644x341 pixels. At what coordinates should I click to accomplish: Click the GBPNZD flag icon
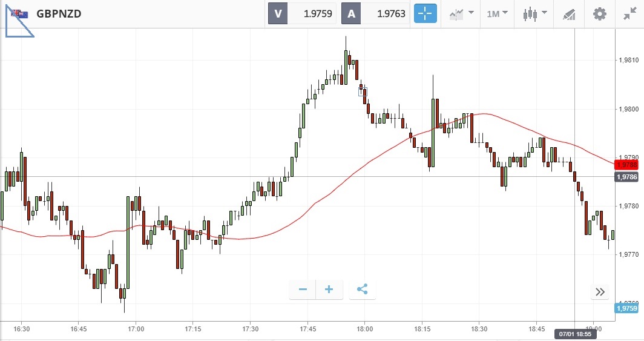point(18,14)
